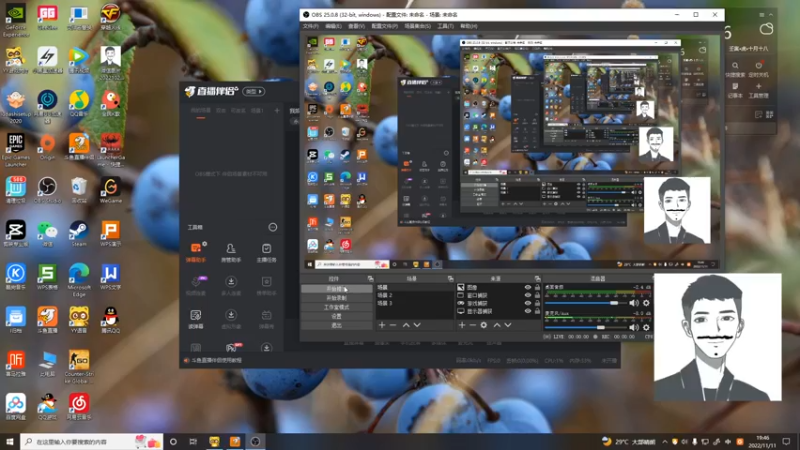Enable 工作室模式 in OBS Controls
800x450 pixels.
[x=336, y=307]
